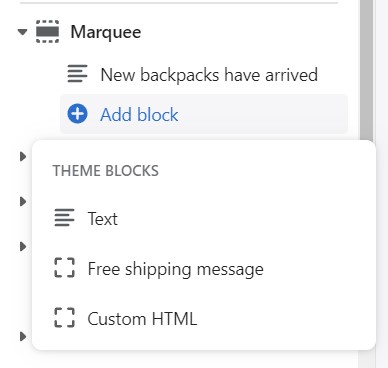388x368 pixels.
Task: Expand the collapsed section arrow above Free shipping
Action: click(x=23, y=247)
